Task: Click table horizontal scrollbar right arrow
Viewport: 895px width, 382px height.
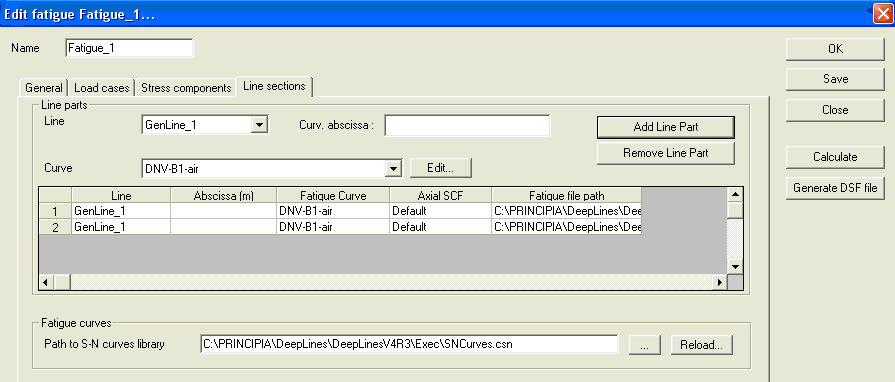Action: [720, 282]
